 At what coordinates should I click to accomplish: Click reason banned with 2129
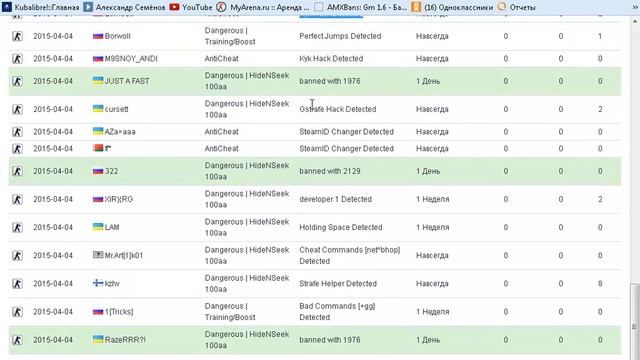pos(330,171)
